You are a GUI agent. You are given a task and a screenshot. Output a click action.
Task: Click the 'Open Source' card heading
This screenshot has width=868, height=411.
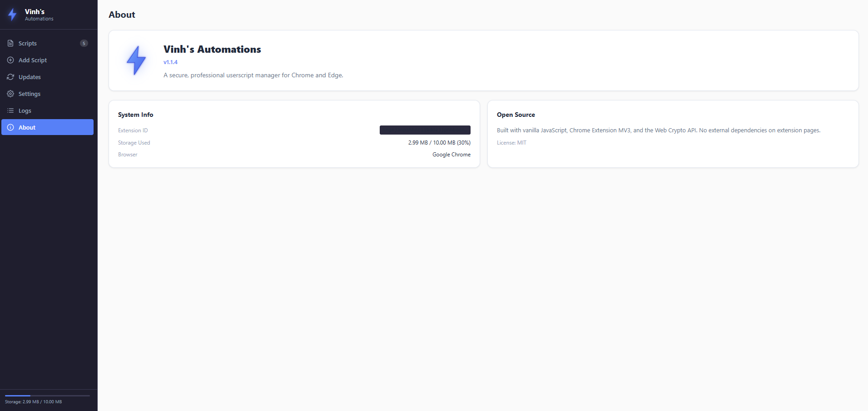click(516, 115)
